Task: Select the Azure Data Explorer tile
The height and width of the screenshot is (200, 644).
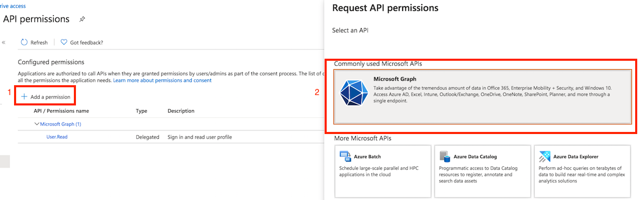Action: tap(583, 171)
